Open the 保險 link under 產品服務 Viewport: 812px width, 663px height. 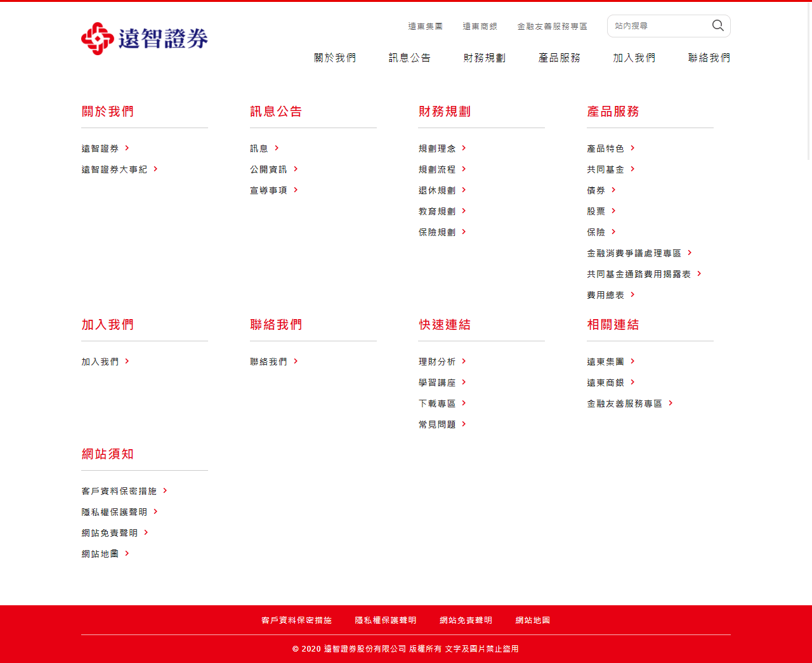tap(596, 232)
